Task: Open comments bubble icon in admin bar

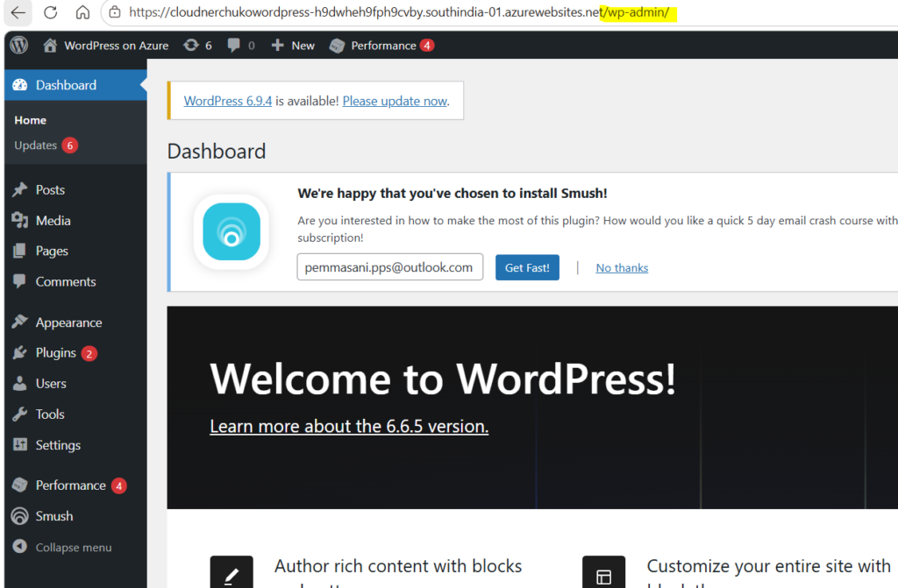Action: click(233, 46)
